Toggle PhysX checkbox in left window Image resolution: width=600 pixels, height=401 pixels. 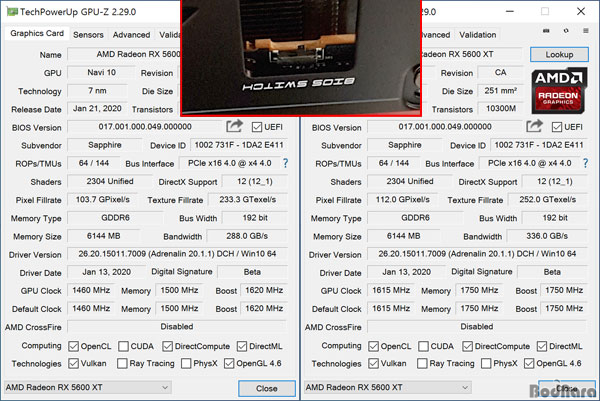(x=186, y=363)
